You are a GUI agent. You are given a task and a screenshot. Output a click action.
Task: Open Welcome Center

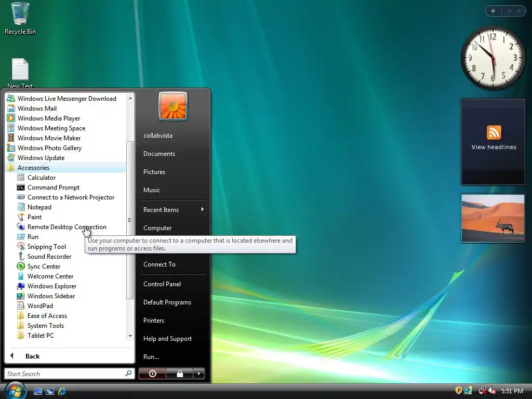(71, 276)
